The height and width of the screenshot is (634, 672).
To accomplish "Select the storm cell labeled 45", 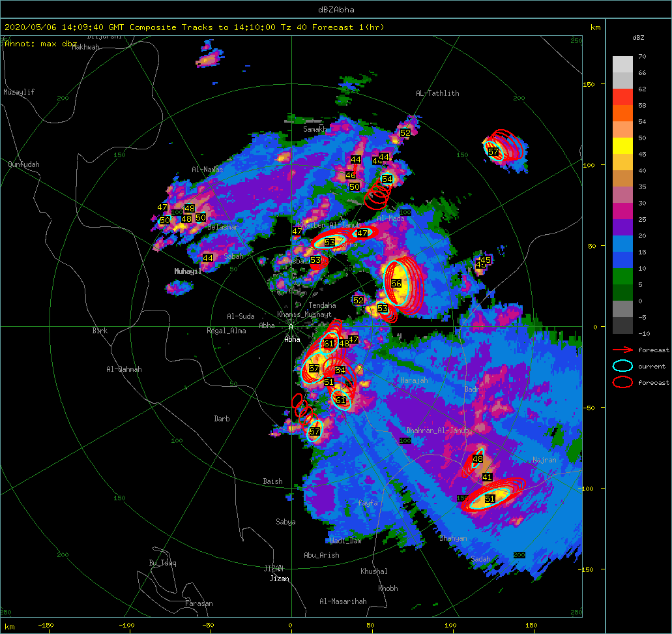I will (486, 260).
